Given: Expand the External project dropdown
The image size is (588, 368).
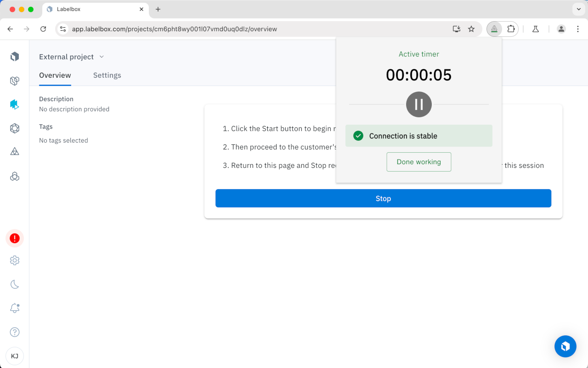Looking at the screenshot, I should click(x=72, y=57).
